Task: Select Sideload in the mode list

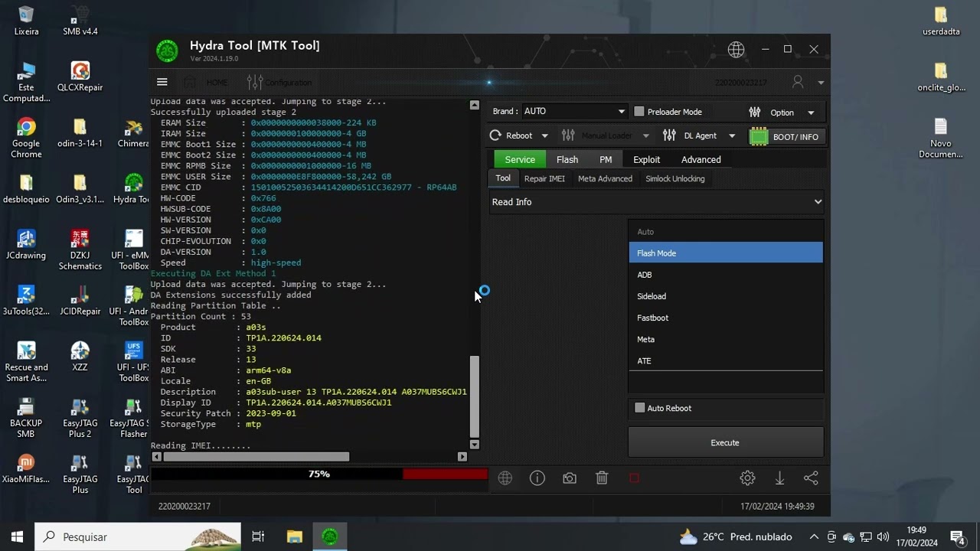Action: click(726, 296)
